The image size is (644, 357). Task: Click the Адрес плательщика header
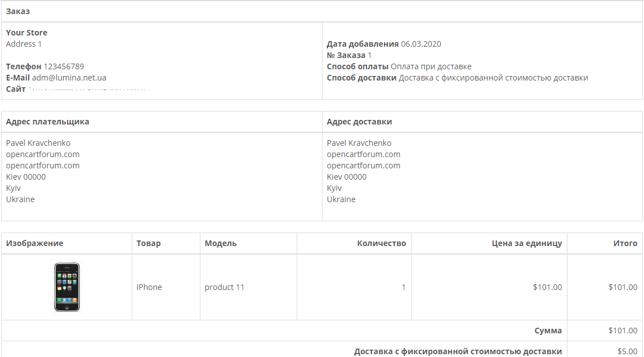pos(47,122)
